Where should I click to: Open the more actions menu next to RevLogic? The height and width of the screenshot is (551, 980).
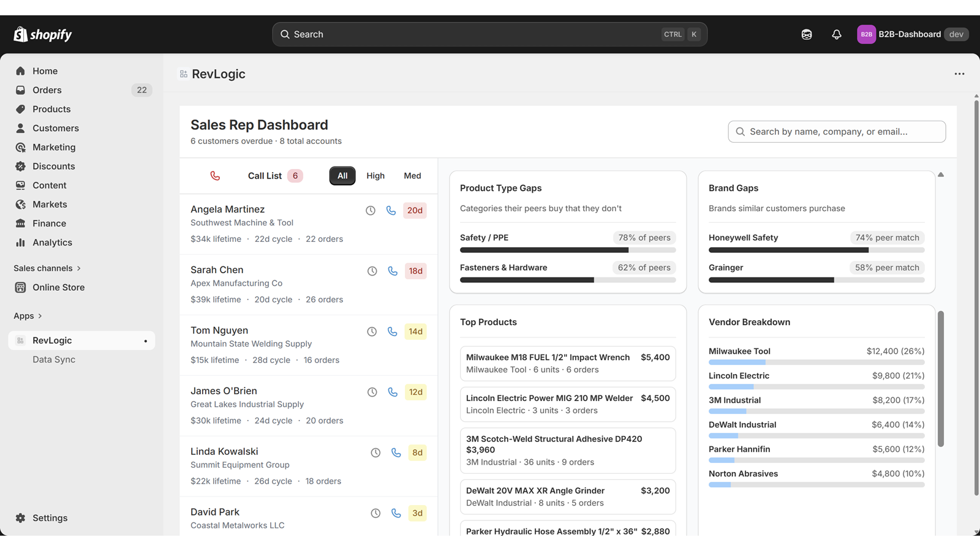[959, 73]
